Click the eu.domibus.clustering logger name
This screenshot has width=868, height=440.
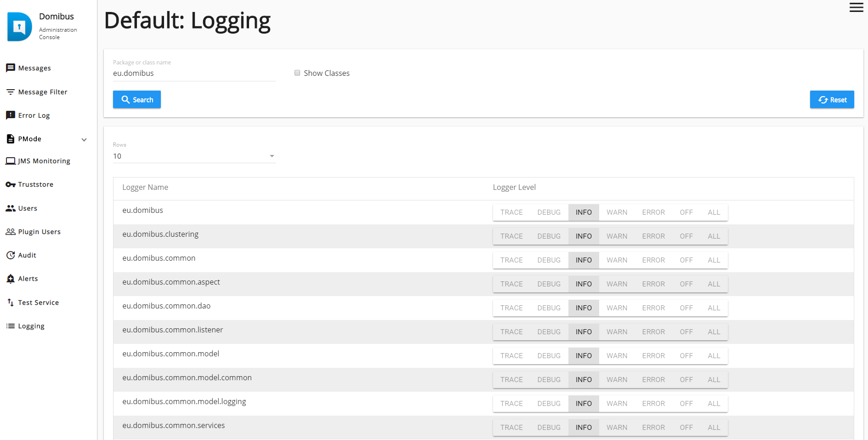[160, 234]
